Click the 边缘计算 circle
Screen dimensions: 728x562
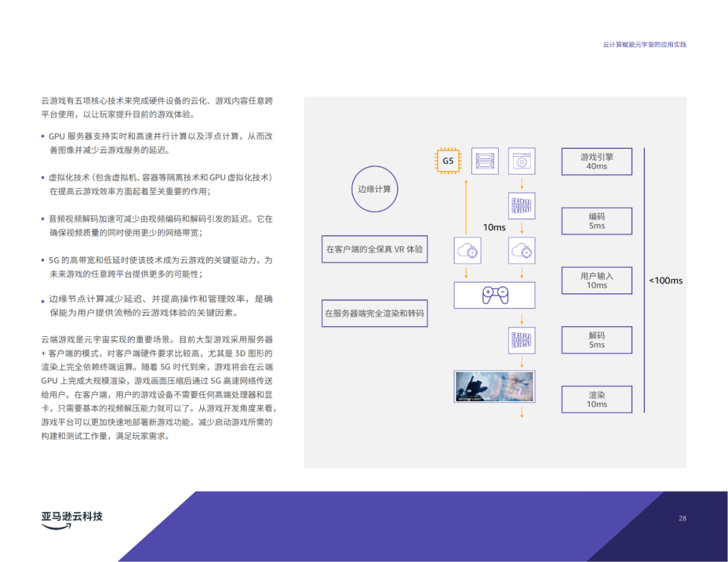374,189
